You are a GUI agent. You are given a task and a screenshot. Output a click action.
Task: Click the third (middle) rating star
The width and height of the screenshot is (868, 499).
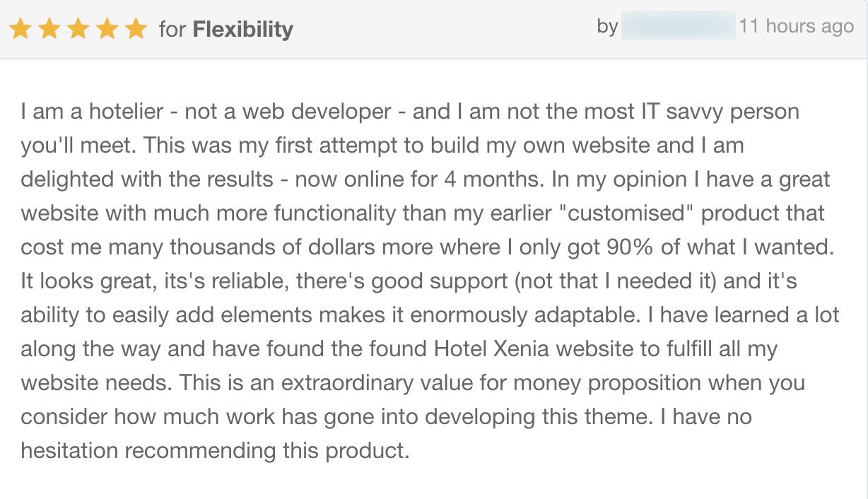tap(78, 29)
